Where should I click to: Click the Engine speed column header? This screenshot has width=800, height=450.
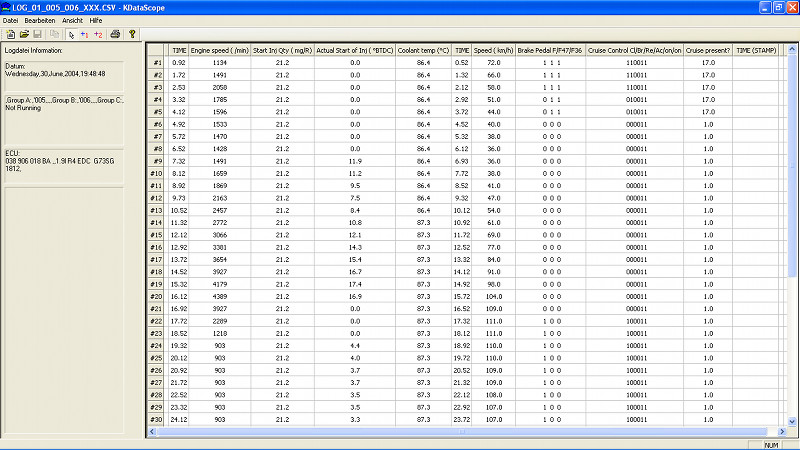click(x=219, y=50)
